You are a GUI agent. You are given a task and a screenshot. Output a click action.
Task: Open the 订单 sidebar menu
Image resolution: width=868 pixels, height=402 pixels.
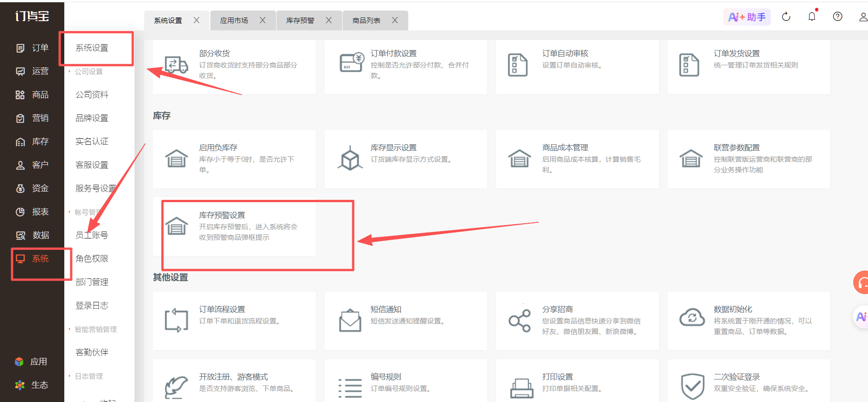pos(32,48)
